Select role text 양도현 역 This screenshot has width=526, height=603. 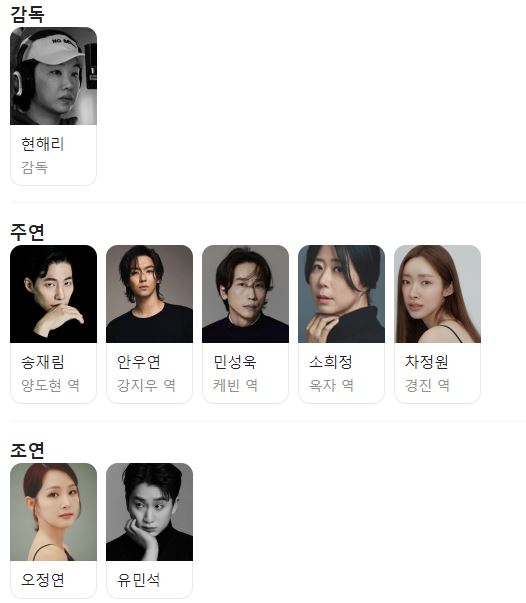pos(50,385)
